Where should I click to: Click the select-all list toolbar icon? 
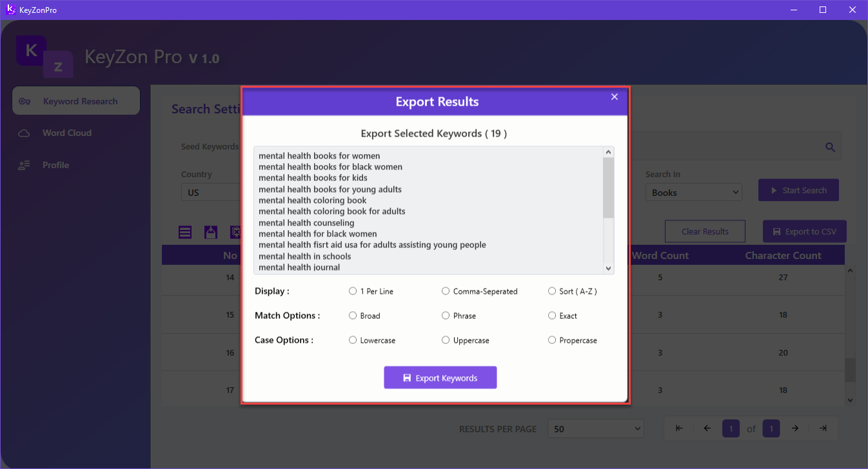coord(185,232)
